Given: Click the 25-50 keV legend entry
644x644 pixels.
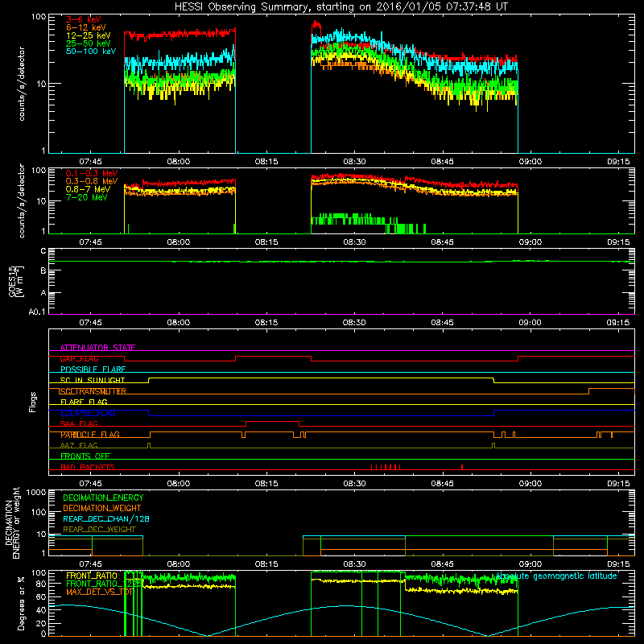Looking at the screenshot, I should pyautogui.click(x=89, y=43).
